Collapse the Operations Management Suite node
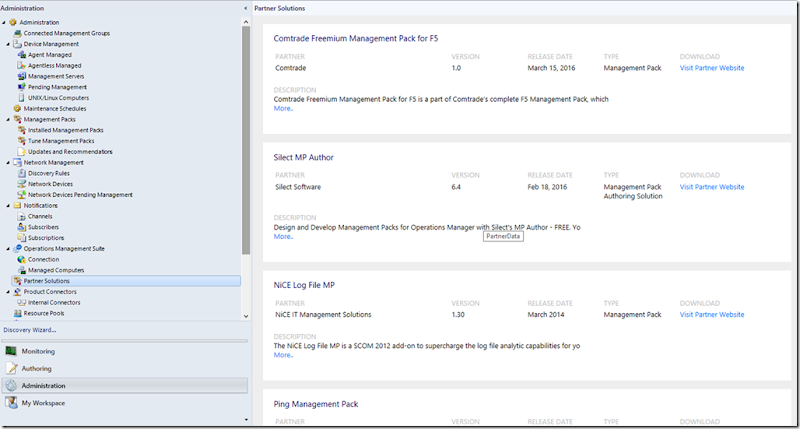800x429 pixels. pos(8,249)
